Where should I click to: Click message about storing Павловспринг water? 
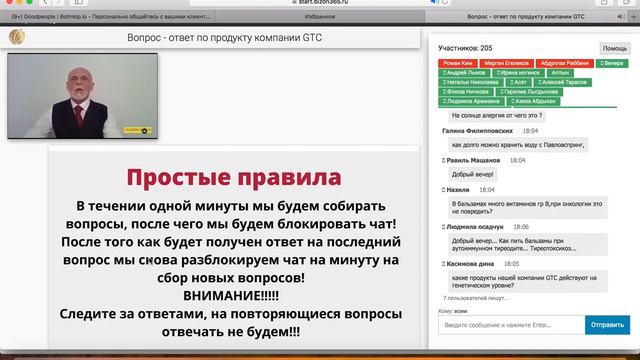[518, 145]
